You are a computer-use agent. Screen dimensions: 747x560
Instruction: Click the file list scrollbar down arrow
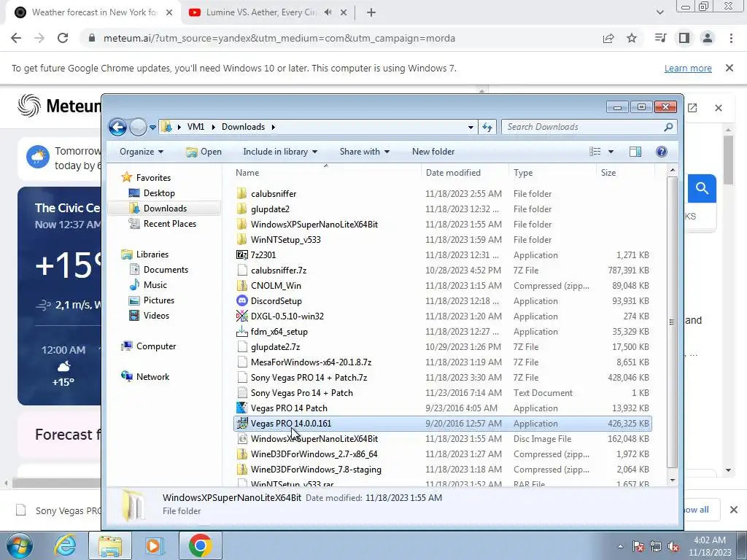click(672, 480)
